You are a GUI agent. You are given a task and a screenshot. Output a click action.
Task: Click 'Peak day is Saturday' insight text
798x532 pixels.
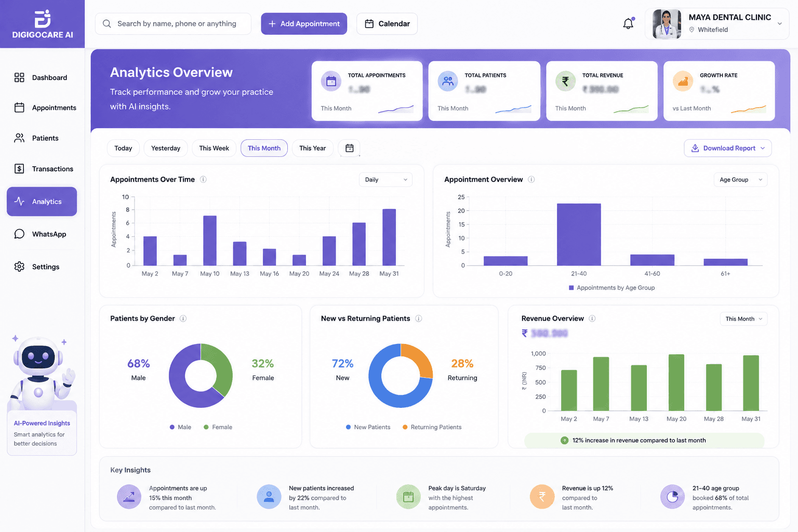click(457, 488)
